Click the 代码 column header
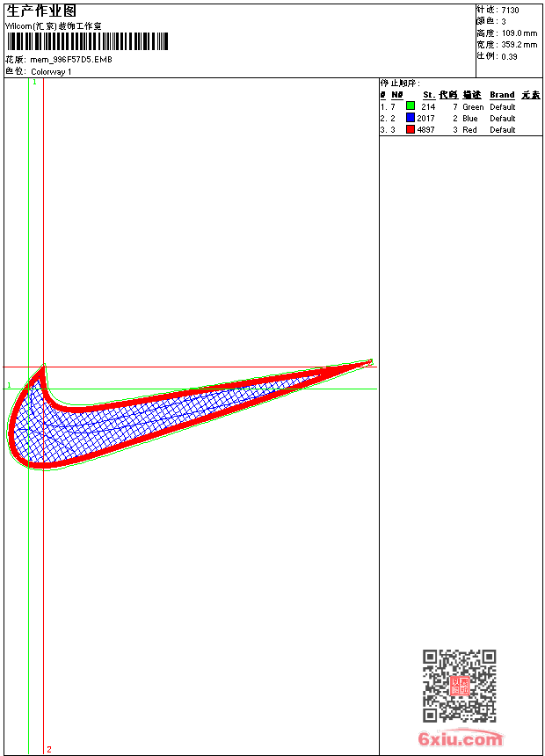Viewport: 545px width, 756px height. tap(448, 95)
